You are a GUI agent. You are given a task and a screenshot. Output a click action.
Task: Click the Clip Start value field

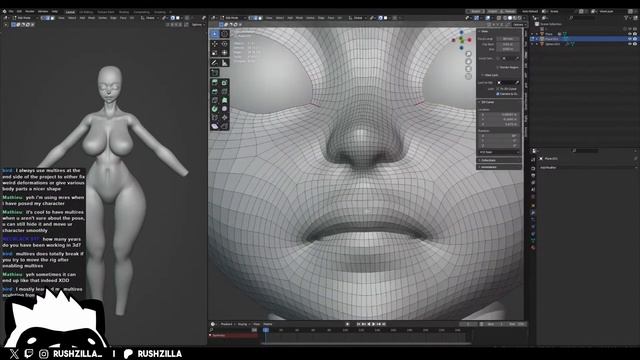508,44
